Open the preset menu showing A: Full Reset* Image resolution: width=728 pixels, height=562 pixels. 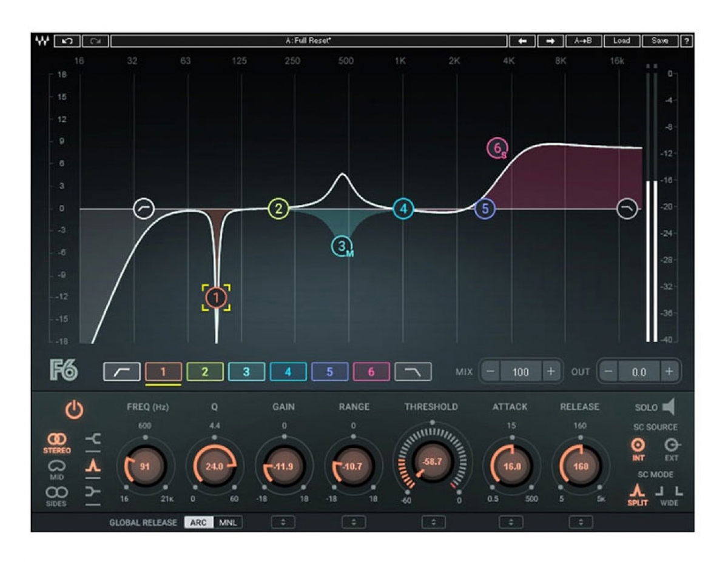pos(309,41)
